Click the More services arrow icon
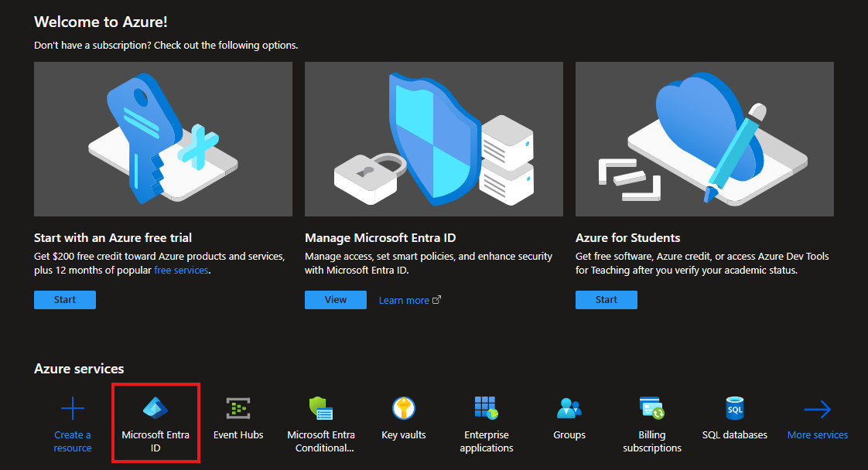Screen dimensions: 868x470 point(818,409)
